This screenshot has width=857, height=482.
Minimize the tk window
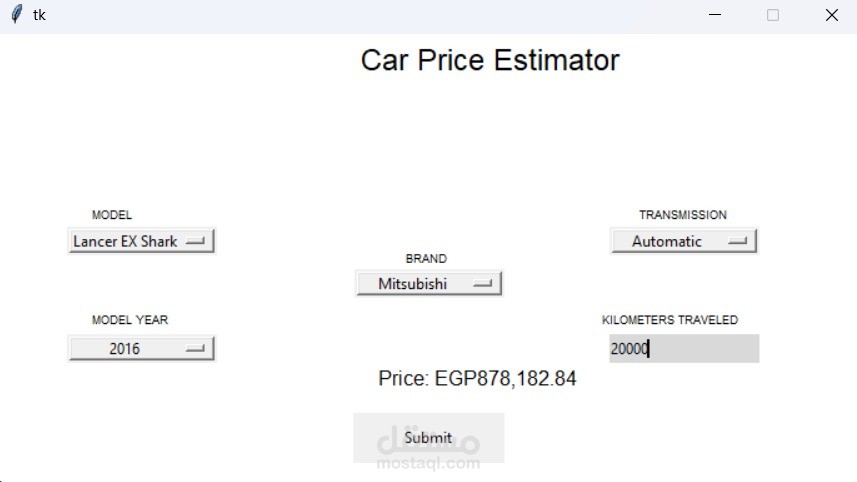[x=715, y=15]
